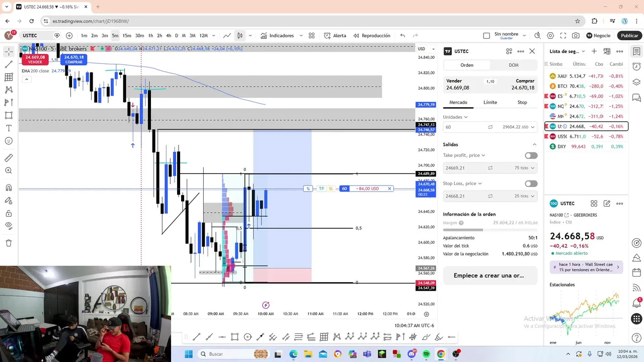
Task: Open order panel more options dots
Action: (x=521, y=51)
